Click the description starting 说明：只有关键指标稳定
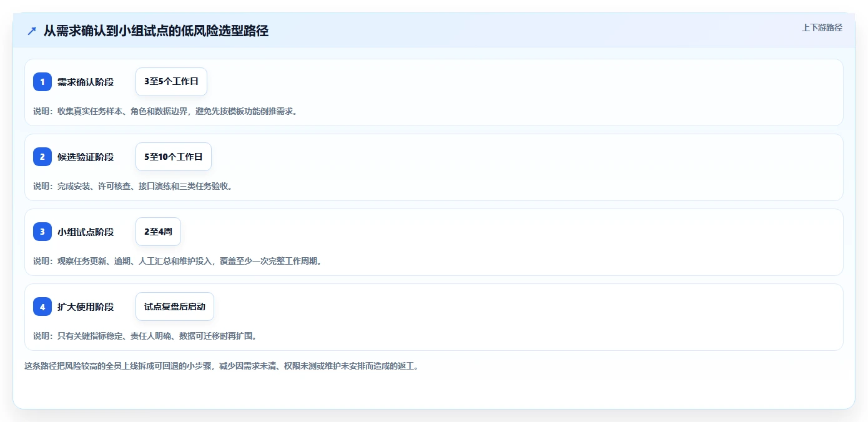This screenshot has width=868, height=422. click(x=147, y=336)
